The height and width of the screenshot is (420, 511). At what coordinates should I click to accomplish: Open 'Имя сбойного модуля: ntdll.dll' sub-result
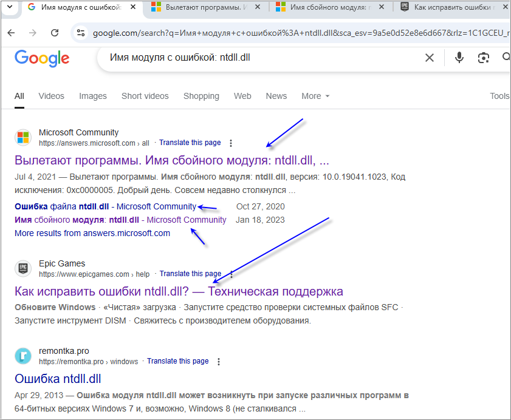[120, 220]
